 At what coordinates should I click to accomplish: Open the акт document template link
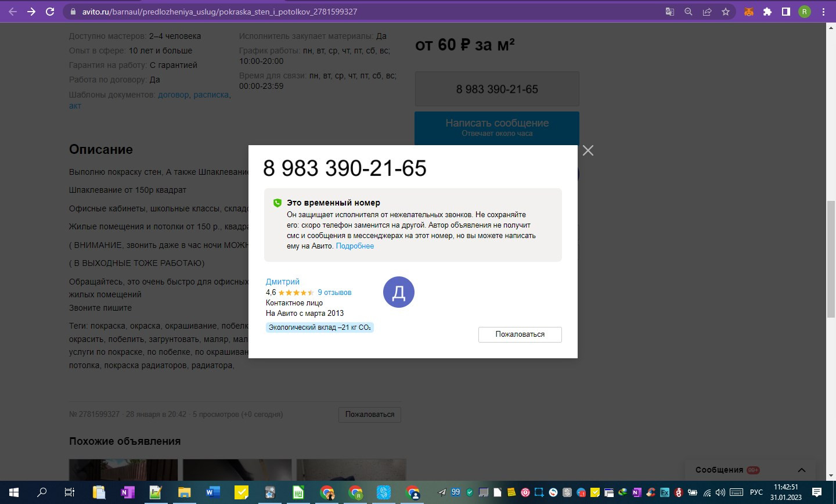[x=75, y=106]
